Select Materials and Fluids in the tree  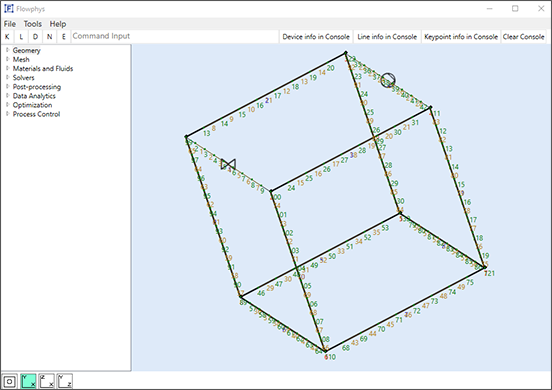(x=43, y=69)
